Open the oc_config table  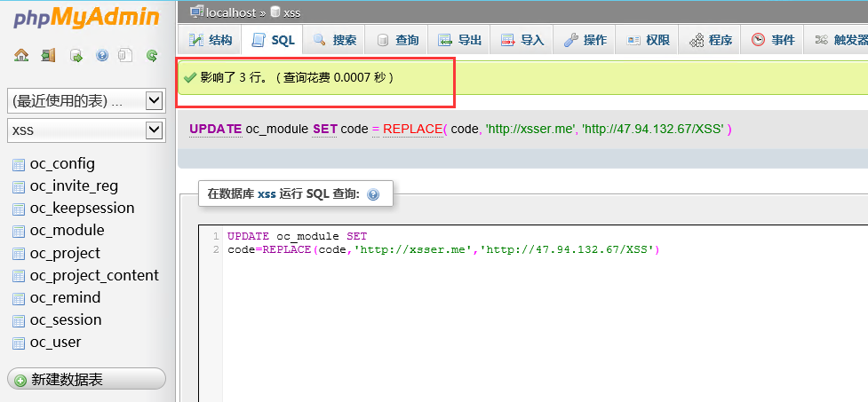(x=62, y=164)
